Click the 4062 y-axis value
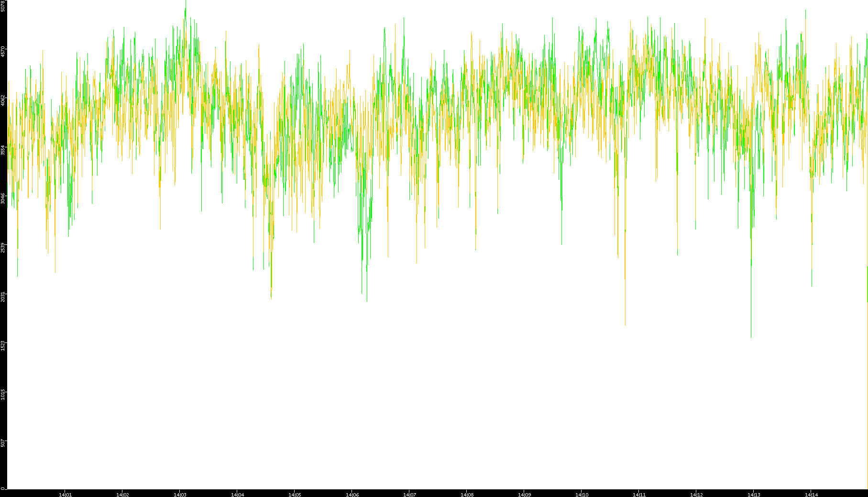The image size is (868, 497). point(3,100)
